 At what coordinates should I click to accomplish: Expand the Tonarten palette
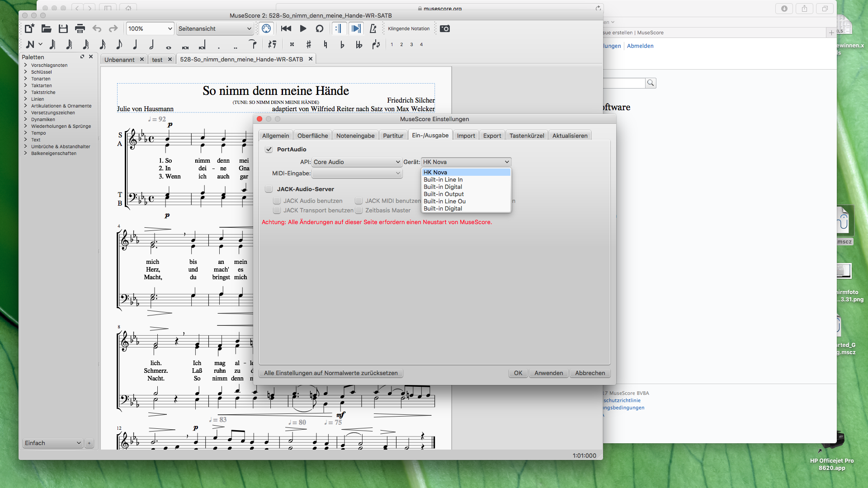(26, 79)
